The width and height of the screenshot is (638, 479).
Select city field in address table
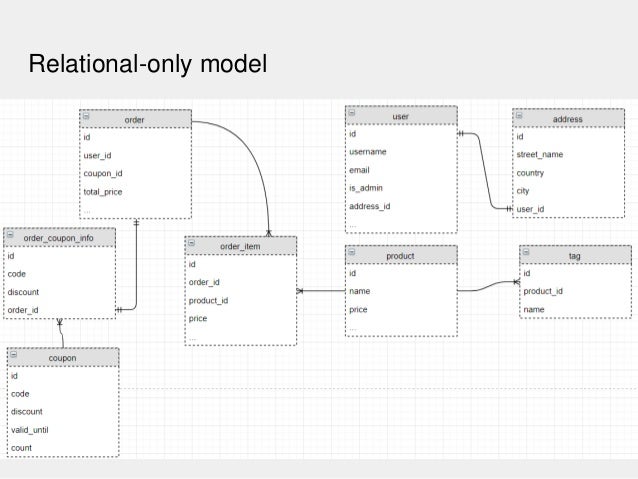568,191
